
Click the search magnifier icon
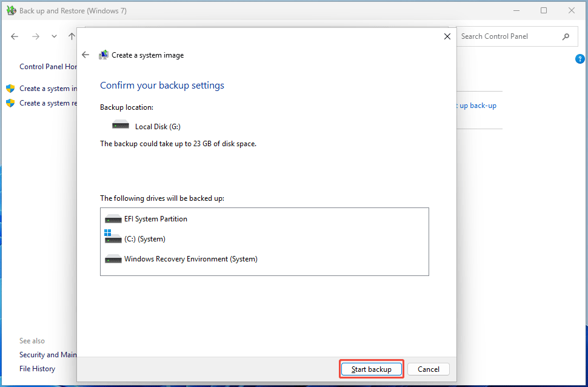point(566,36)
